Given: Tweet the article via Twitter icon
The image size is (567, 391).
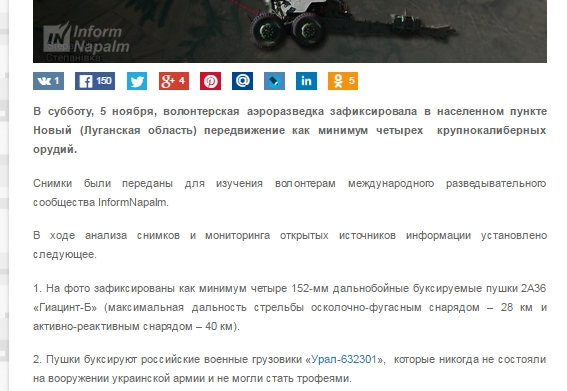Looking at the screenshot, I should (137, 81).
